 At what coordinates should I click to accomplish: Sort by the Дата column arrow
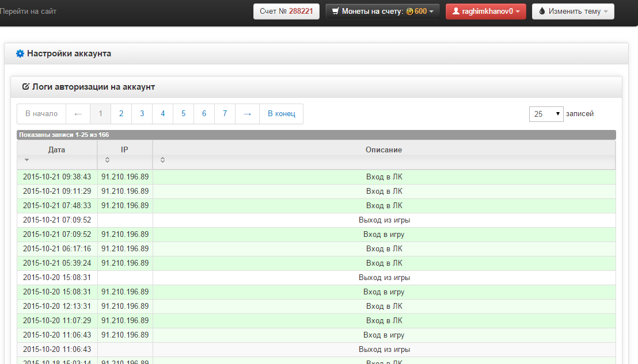click(x=27, y=160)
